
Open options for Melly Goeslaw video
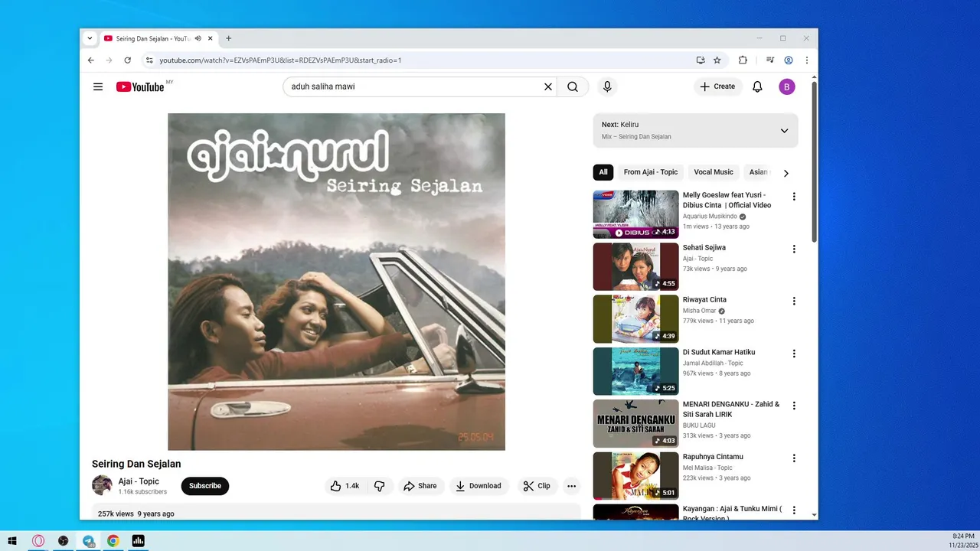tap(794, 197)
